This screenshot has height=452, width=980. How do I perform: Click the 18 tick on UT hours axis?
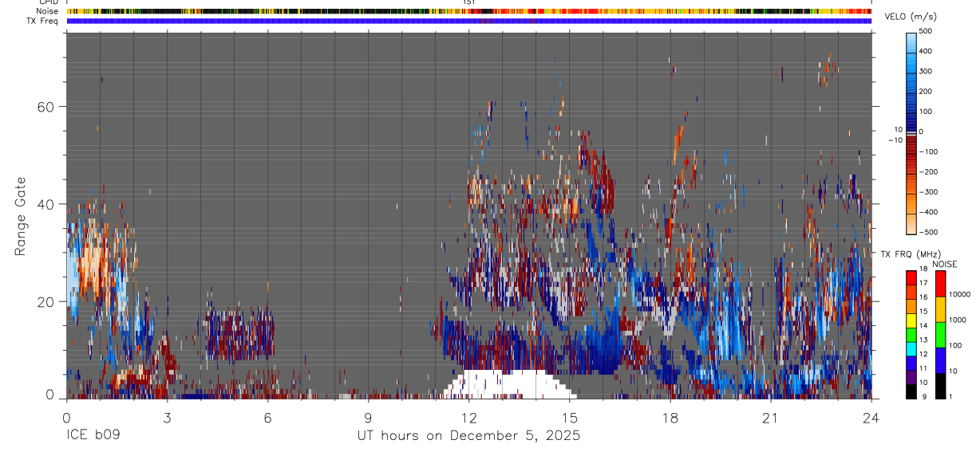click(x=670, y=418)
